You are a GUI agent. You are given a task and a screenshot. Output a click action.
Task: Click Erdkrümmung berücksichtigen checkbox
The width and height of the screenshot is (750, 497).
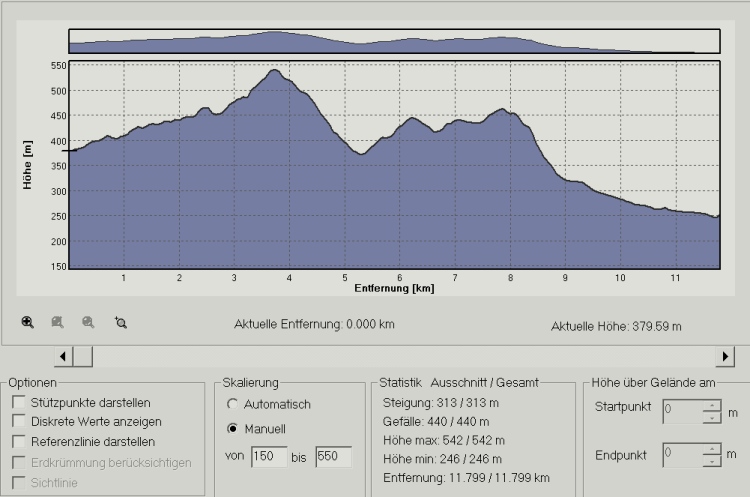(19, 462)
